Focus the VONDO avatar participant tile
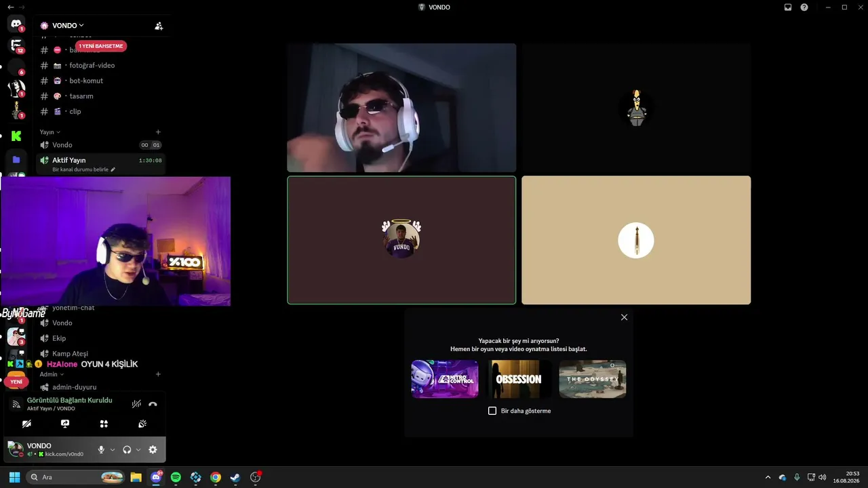Image resolution: width=868 pixels, height=488 pixels. pos(401,240)
